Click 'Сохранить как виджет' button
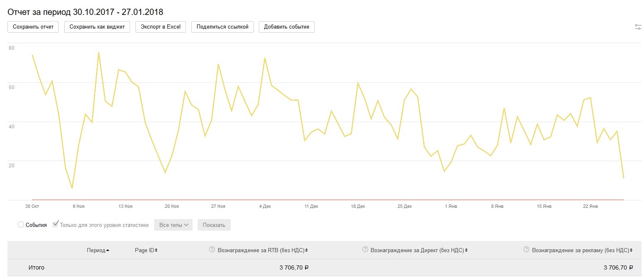 97,27
